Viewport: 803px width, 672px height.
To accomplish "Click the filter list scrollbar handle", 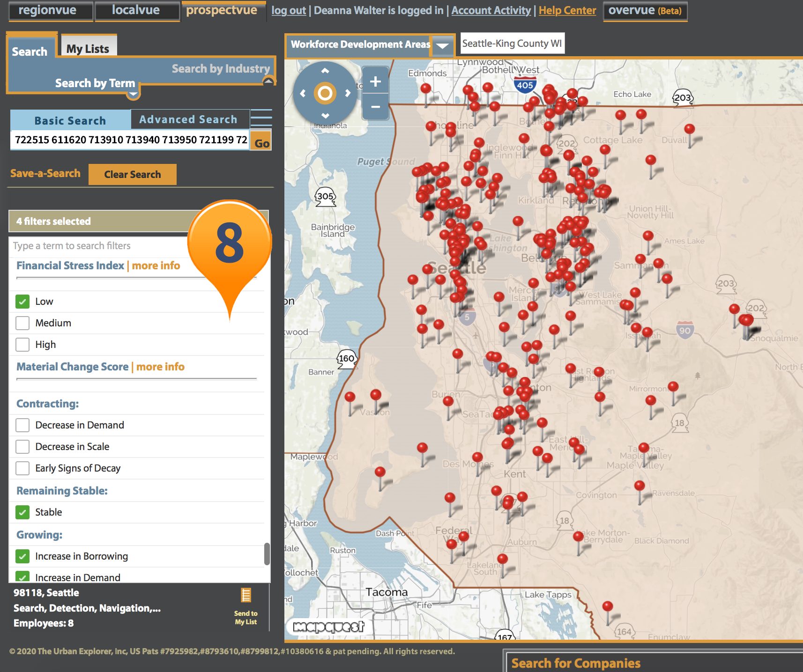I will click(x=267, y=554).
